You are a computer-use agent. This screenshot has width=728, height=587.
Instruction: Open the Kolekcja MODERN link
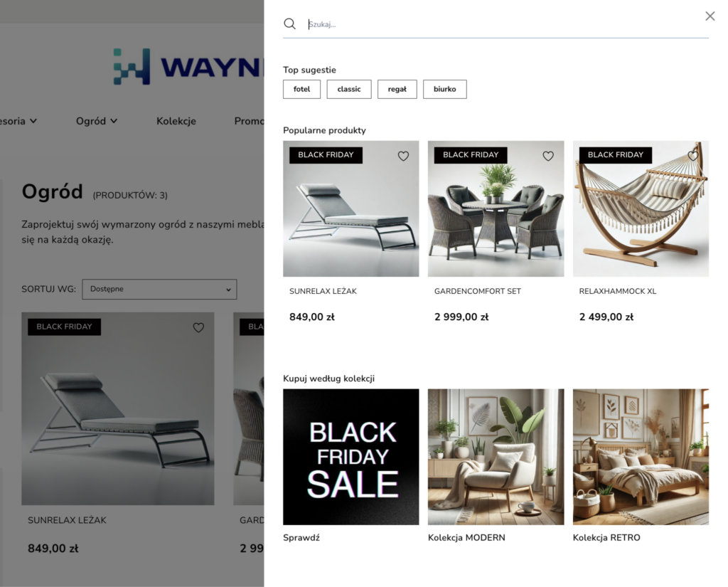(x=466, y=537)
